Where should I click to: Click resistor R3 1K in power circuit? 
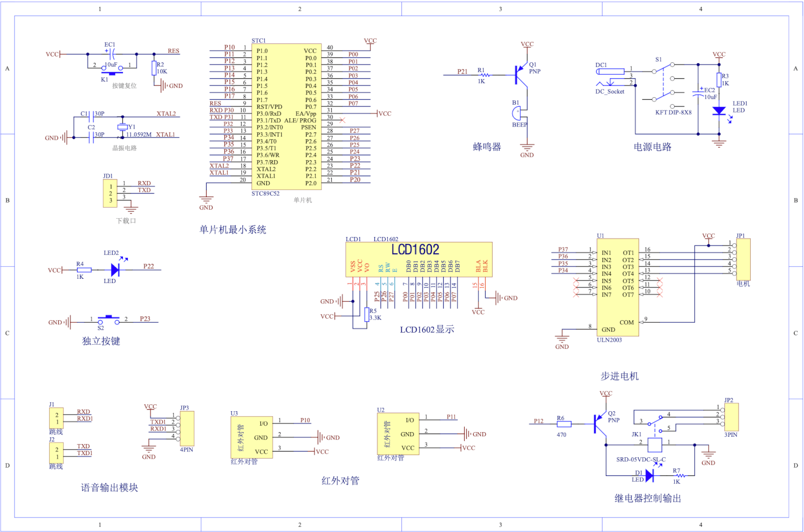pyautogui.click(x=719, y=80)
